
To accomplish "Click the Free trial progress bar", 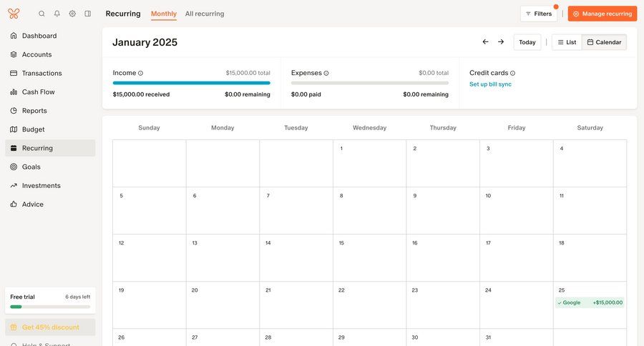I will (x=50, y=307).
